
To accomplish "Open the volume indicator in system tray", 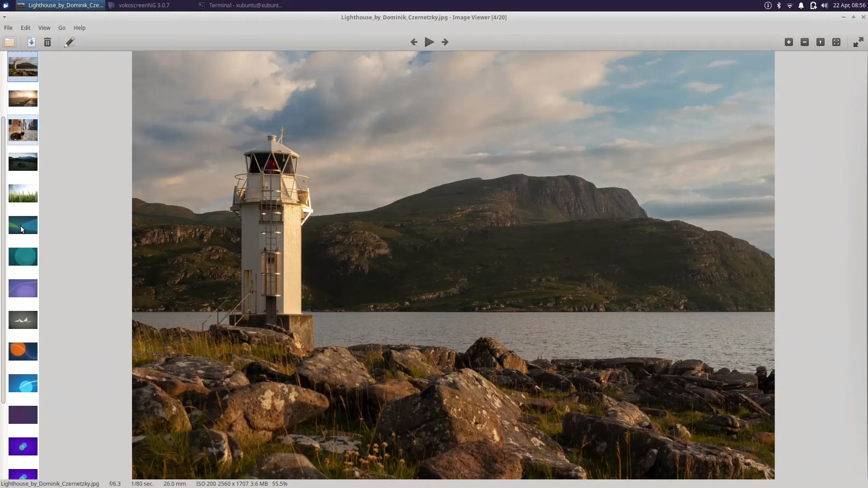I will pos(825,5).
